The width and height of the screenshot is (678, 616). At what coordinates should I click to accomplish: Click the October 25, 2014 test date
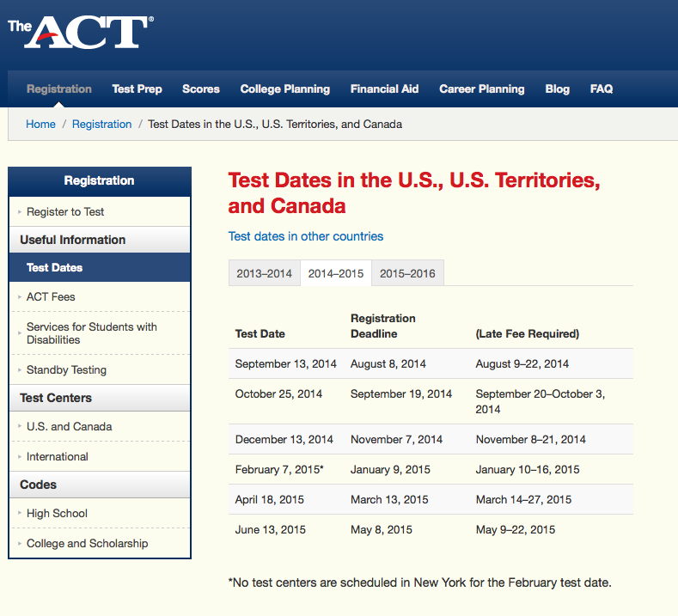pyautogui.click(x=278, y=393)
